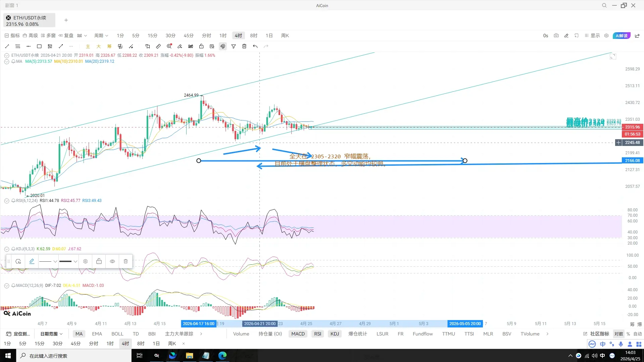Toggle the MA indicator at the bottom
This screenshot has height=362, width=644.
79,334
